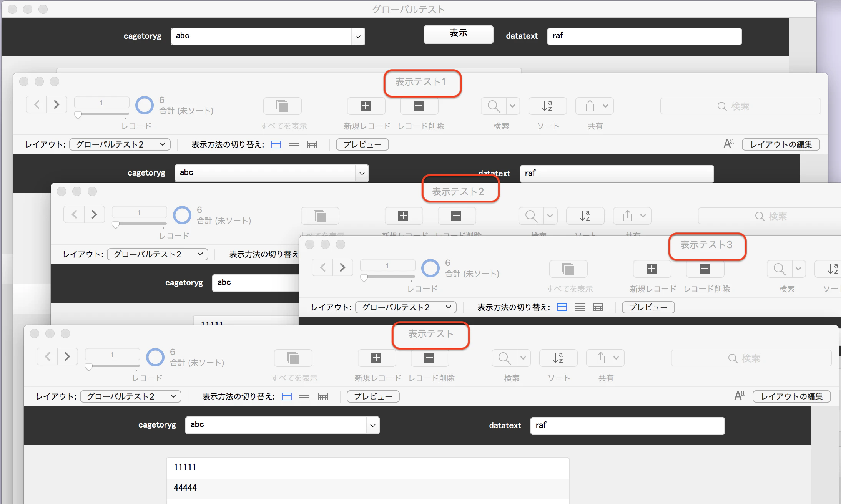Switch to form view in 表示テスト3
The image size is (841, 504).
pos(562,307)
